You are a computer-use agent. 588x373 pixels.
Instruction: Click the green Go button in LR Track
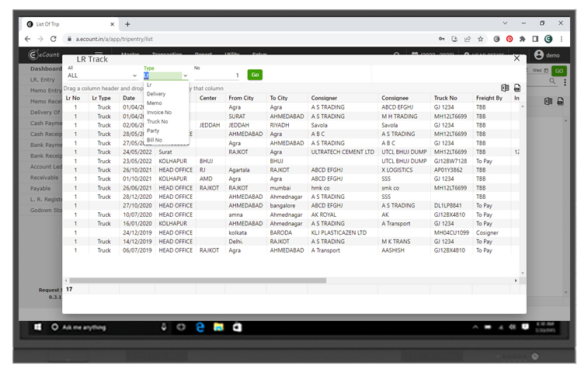255,75
